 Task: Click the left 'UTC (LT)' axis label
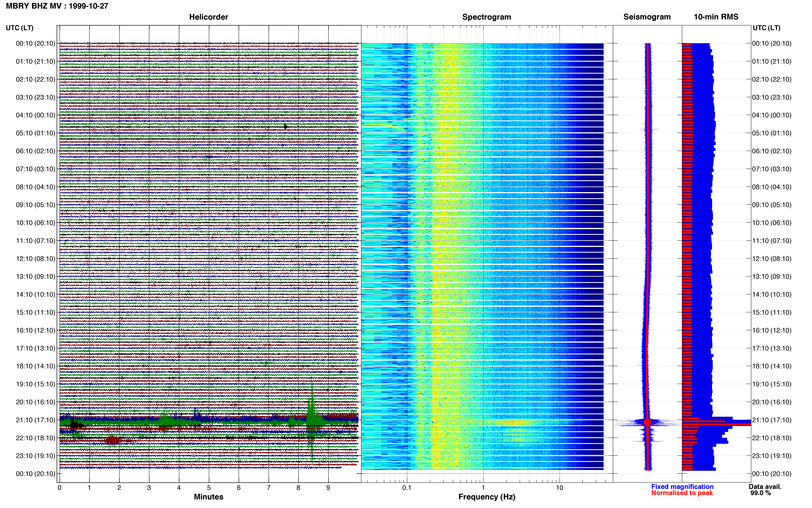tap(20, 28)
